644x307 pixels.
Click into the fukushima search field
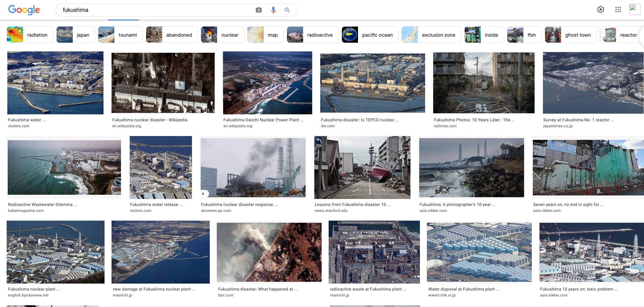click(x=154, y=10)
